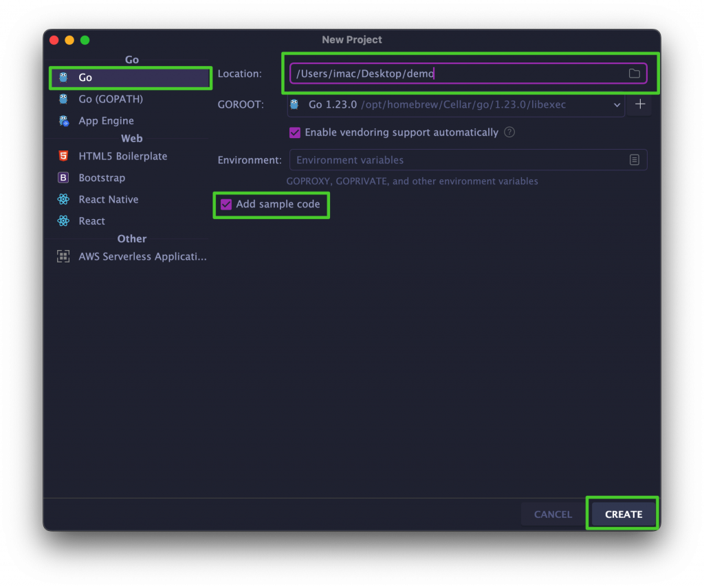Screen dimensions: 704x588
Task: Click the New Project window title
Action: coord(351,39)
